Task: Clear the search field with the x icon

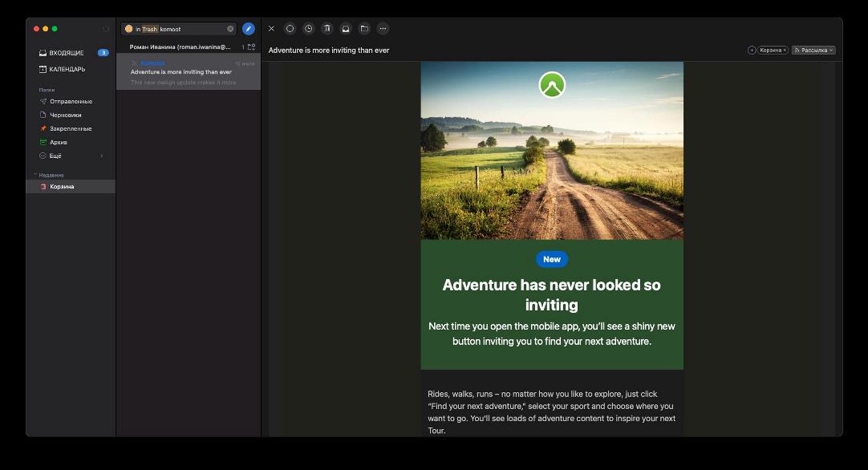Action: click(230, 29)
